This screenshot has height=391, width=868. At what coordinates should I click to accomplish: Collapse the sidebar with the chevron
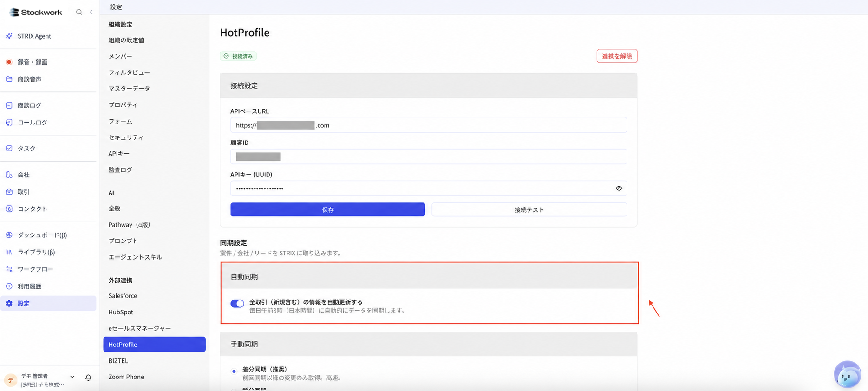click(x=91, y=12)
